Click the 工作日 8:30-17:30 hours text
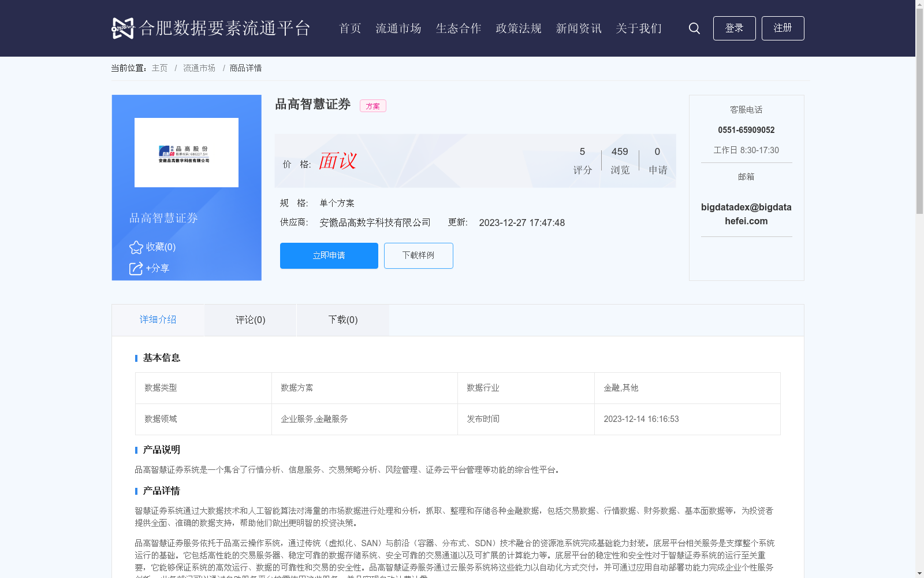 coord(746,150)
